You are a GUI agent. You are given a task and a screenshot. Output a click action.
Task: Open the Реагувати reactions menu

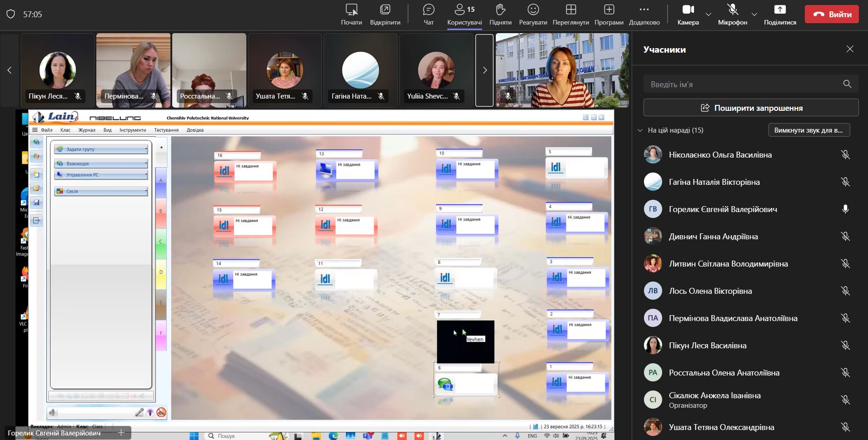[533, 10]
